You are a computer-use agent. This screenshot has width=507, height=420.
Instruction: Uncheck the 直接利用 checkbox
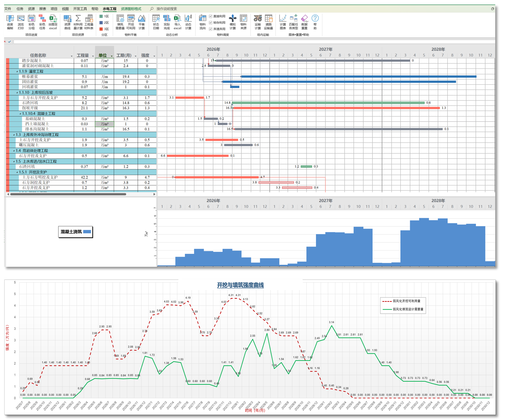pyautogui.click(x=211, y=16)
